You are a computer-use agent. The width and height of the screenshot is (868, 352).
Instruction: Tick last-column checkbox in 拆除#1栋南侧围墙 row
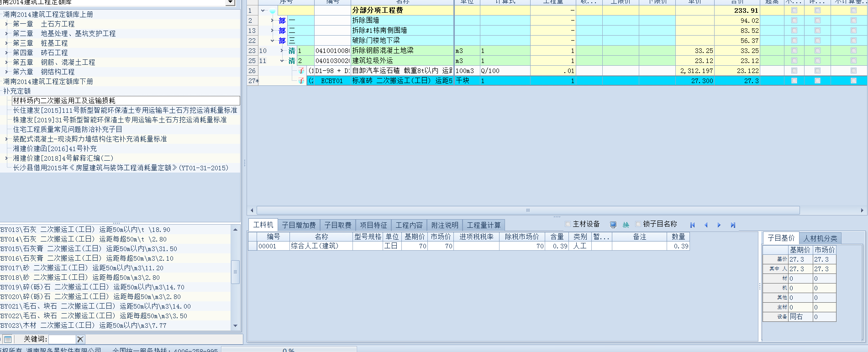pos(853,31)
